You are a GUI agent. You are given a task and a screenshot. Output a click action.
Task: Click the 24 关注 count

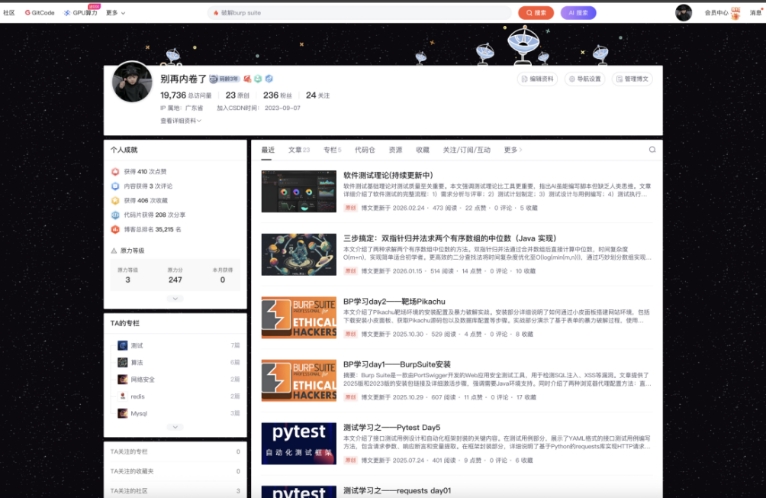(317, 95)
